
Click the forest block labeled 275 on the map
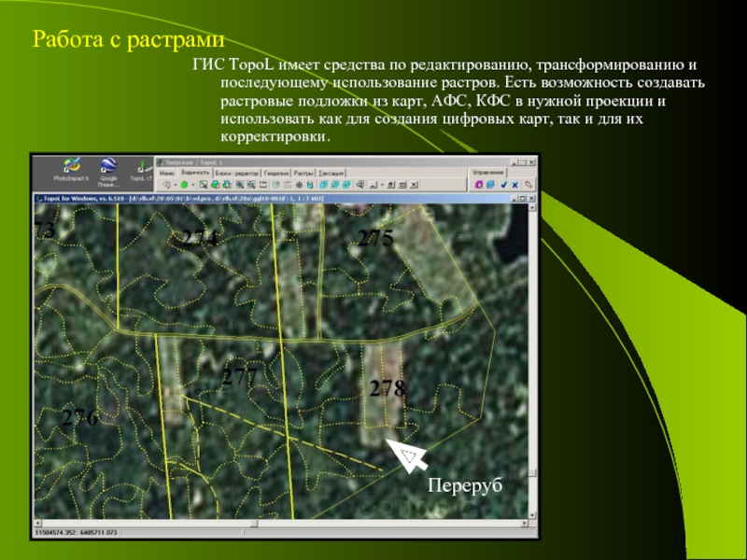pyautogui.click(x=375, y=239)
